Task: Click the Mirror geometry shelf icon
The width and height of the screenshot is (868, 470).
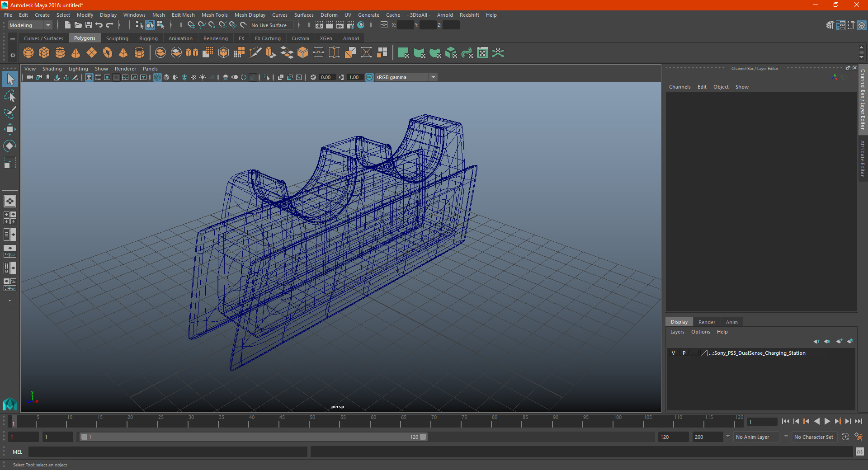Action: tap(192, 53)
